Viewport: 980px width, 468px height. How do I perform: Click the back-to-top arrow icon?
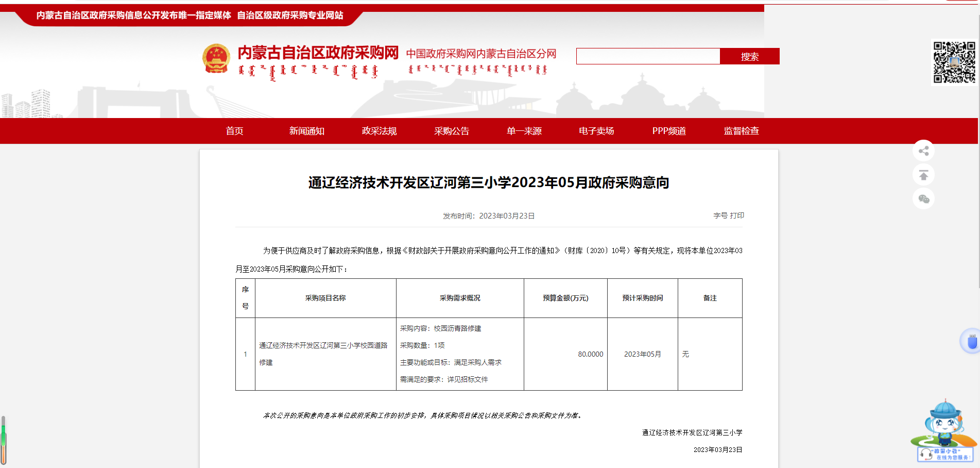click(x=923, y=175)
